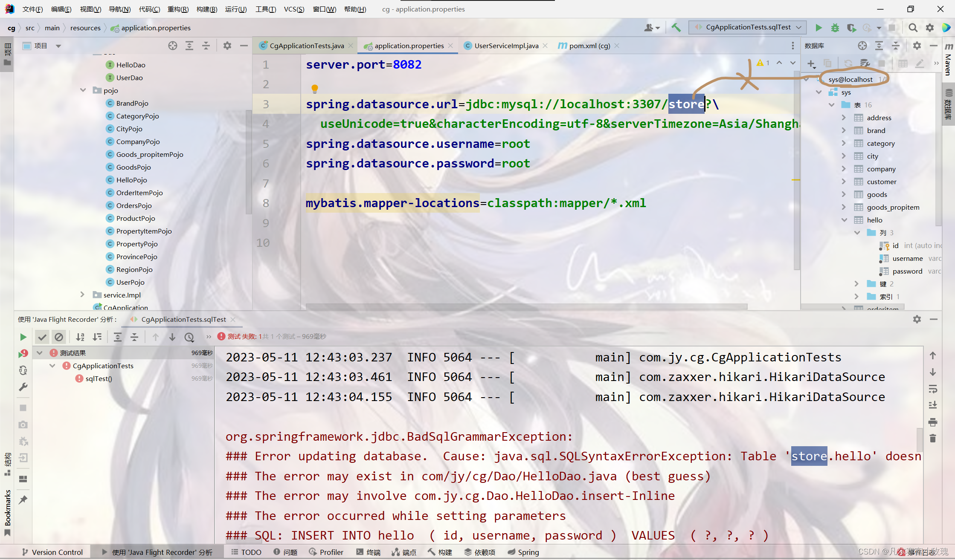Open Search Everywhere magnifier icon
The image size is (955, 560).
tap(913, 28)
